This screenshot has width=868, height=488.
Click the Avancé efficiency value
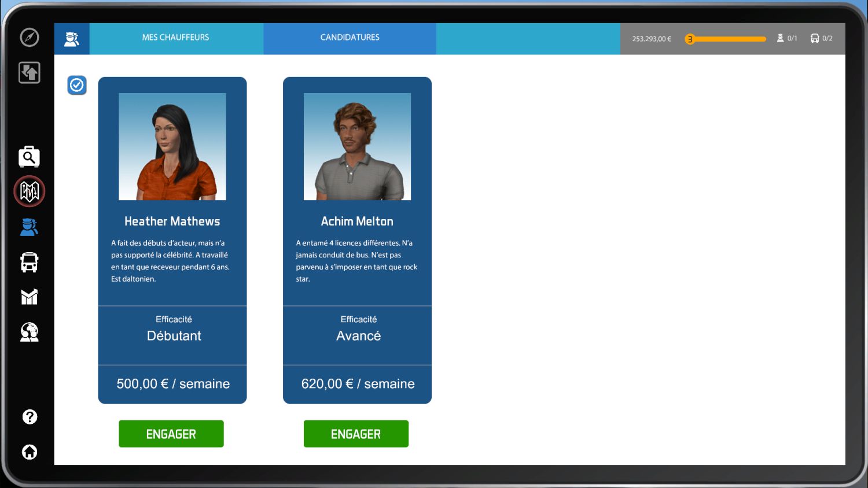point(359,336)
